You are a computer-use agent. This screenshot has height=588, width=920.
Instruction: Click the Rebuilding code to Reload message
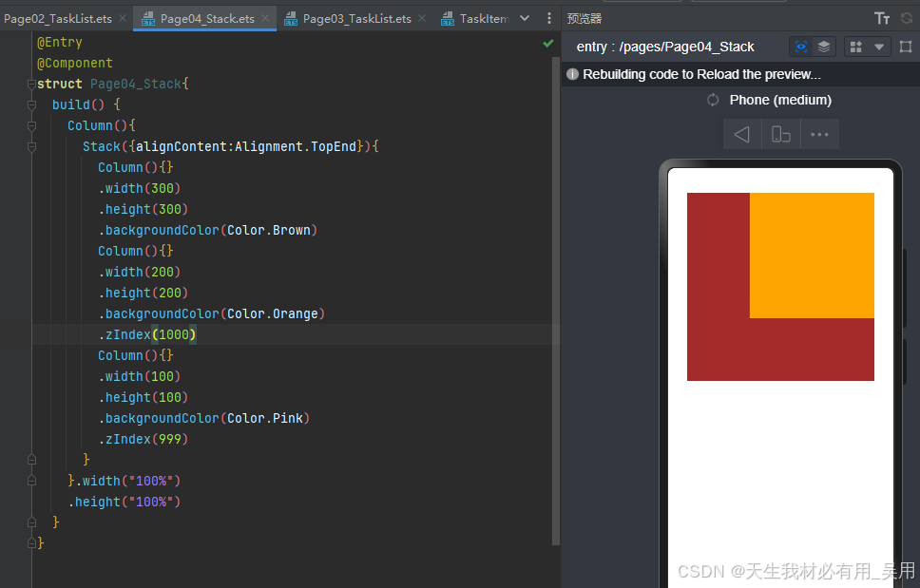pyautogui.click(x=701, y=74)
